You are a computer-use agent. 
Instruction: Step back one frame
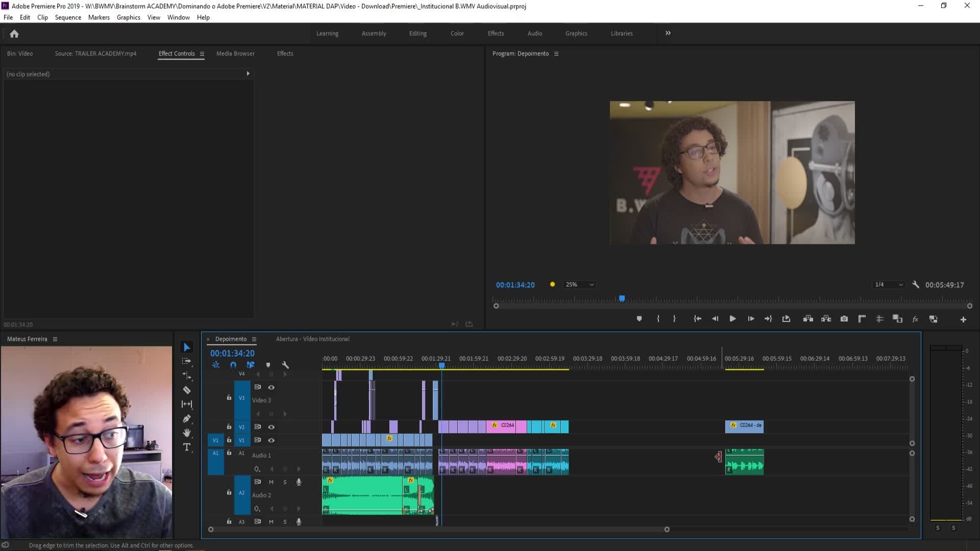coord(715,319)
